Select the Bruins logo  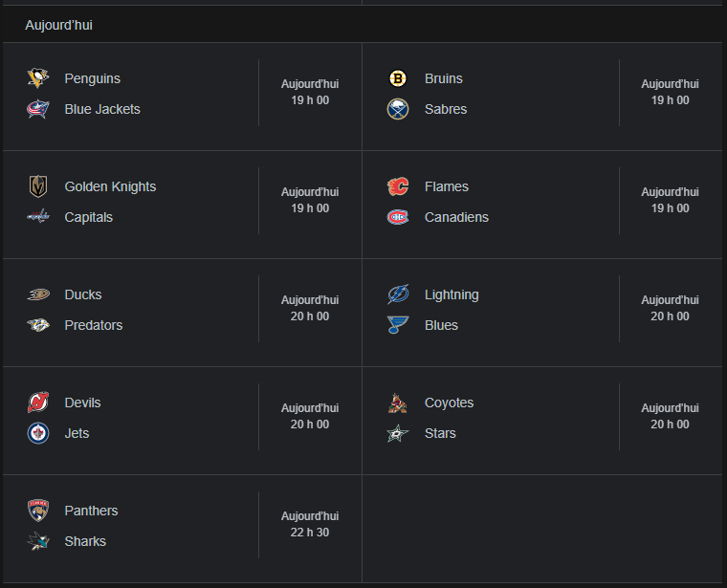click(398, 78)
